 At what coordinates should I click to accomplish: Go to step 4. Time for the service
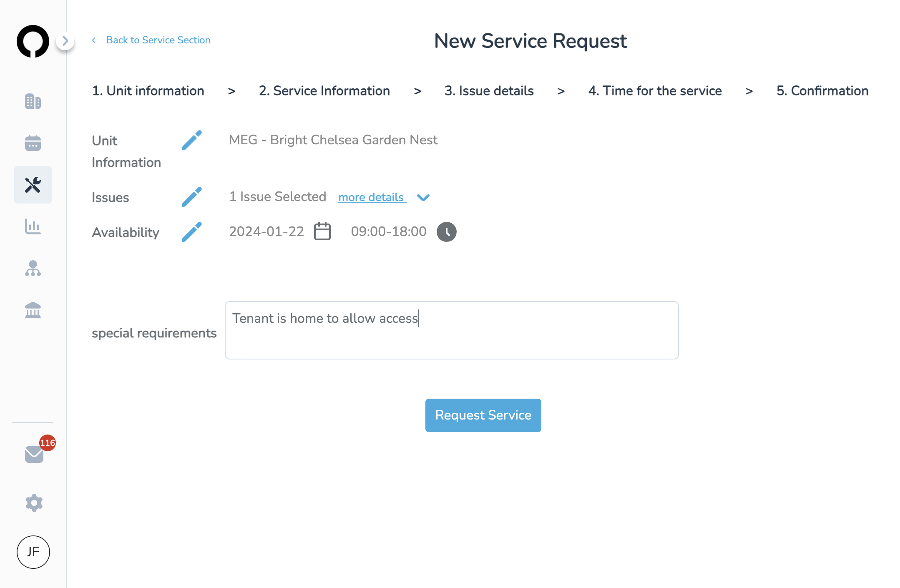coord(655,90)
